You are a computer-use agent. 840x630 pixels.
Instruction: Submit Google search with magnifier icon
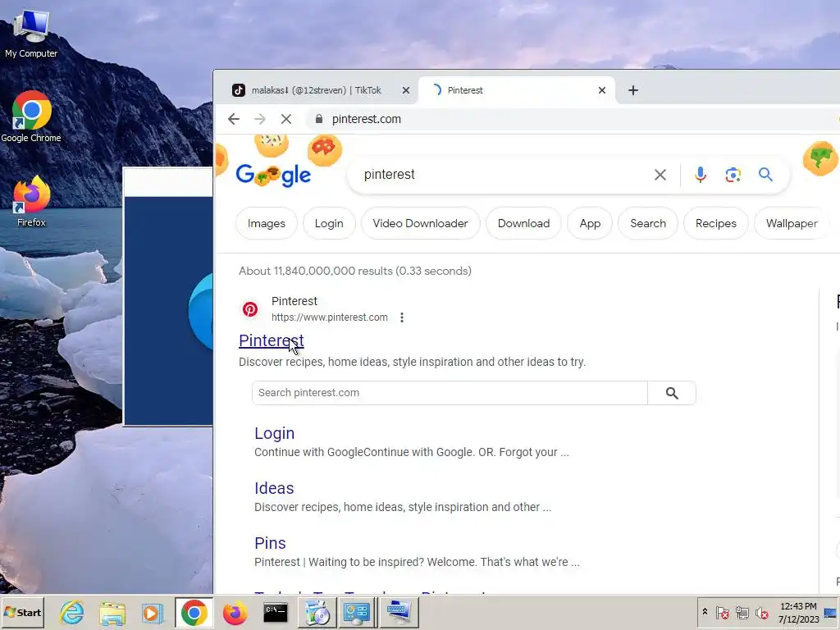pos(765,174)
